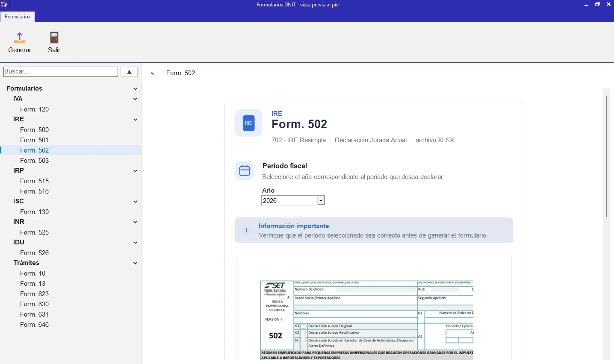Minimize the Formularios DNIT window

[x=587, y=5]
